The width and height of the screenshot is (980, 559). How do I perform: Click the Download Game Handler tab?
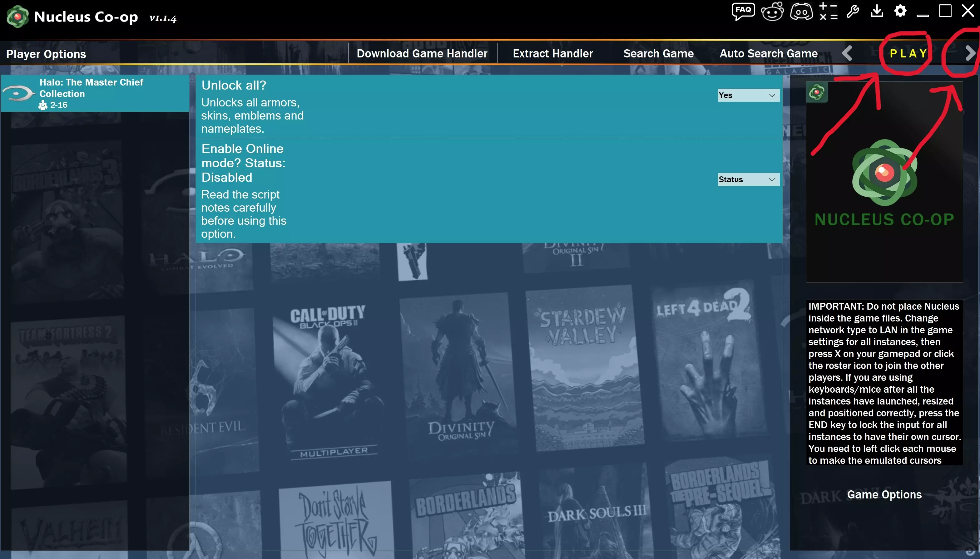422,53
